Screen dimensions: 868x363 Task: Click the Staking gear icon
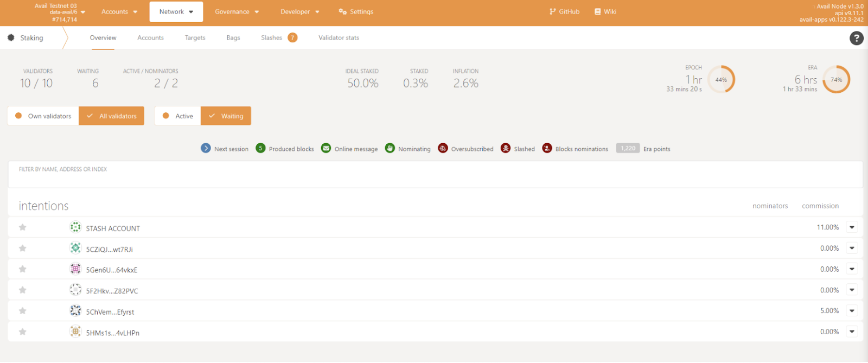pos(11,38)
